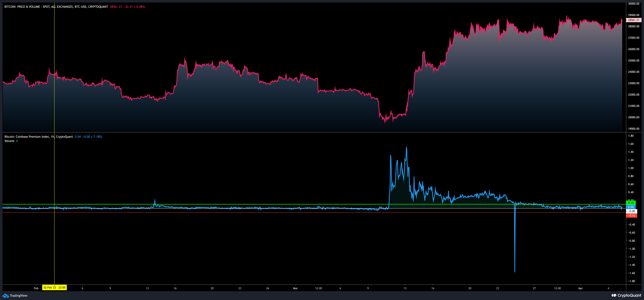
Task: Click the TradingView logo icon
Action: [x=6, y=296]
